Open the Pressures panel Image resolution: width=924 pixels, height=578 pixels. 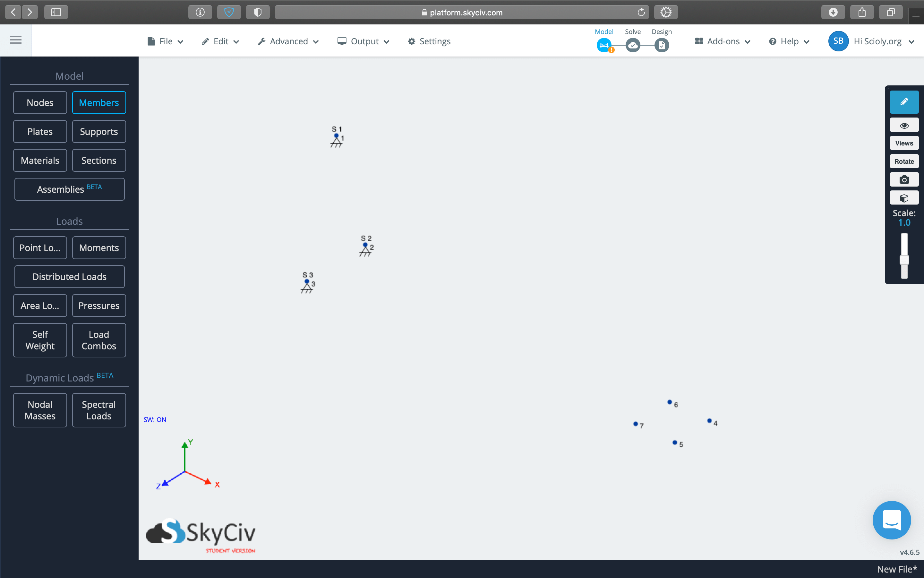coord(99,305)
